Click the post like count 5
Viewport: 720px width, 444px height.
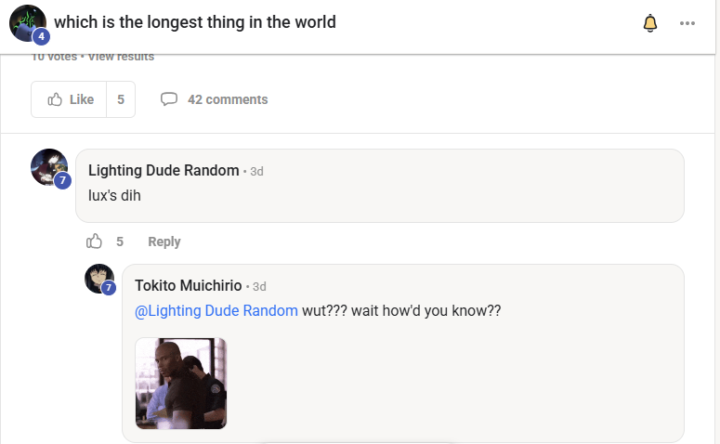pos(121,99)
